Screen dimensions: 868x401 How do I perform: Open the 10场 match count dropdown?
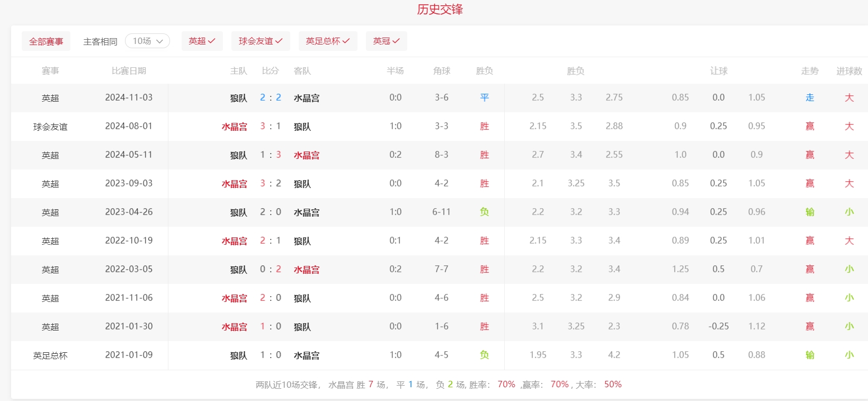(147, 41)
